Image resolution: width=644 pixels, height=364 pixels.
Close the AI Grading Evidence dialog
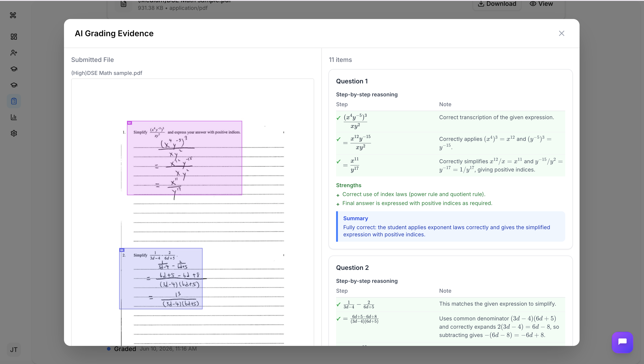561,33
